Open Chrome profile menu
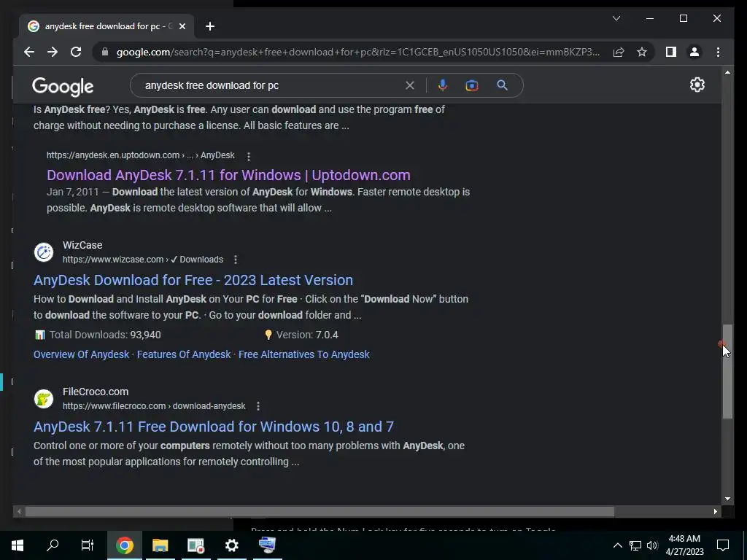Image resolution: width=747 pixels, height=560 pixels. pos(694,52)
